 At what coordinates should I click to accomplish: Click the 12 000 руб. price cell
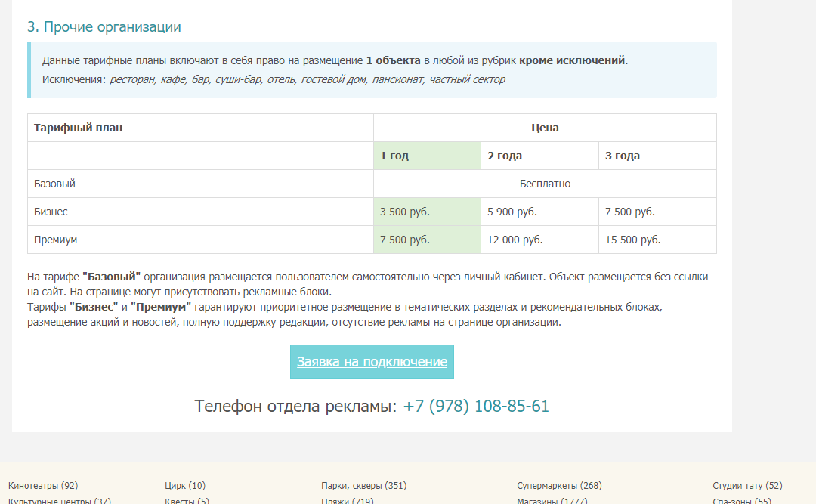pos(539,240)
